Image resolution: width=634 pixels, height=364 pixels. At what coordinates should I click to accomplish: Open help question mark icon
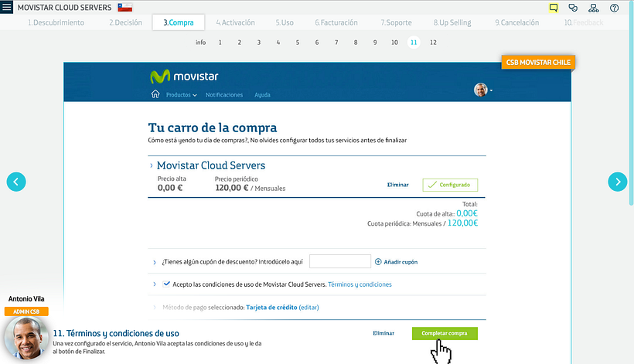tap(614, 8)
